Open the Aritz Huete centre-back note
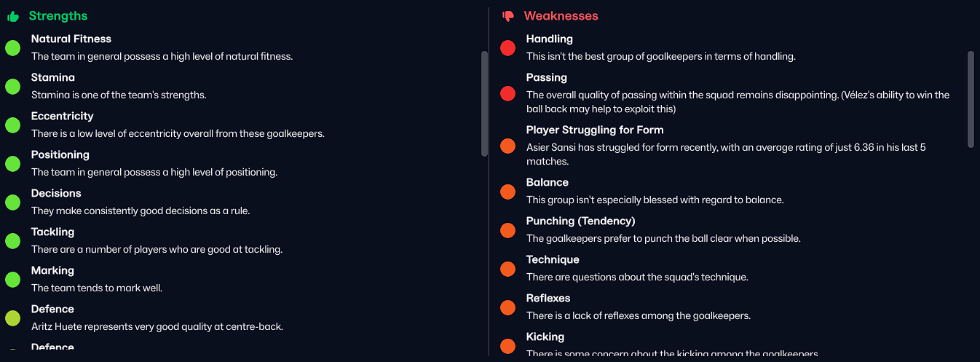 tap(157, 327)
